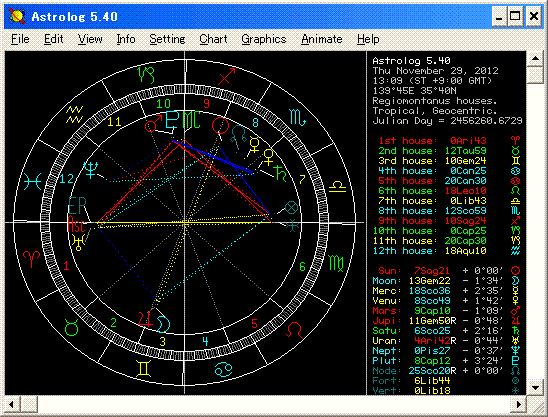Click the Vertex star symbol inside the wheel

(293, 226)
